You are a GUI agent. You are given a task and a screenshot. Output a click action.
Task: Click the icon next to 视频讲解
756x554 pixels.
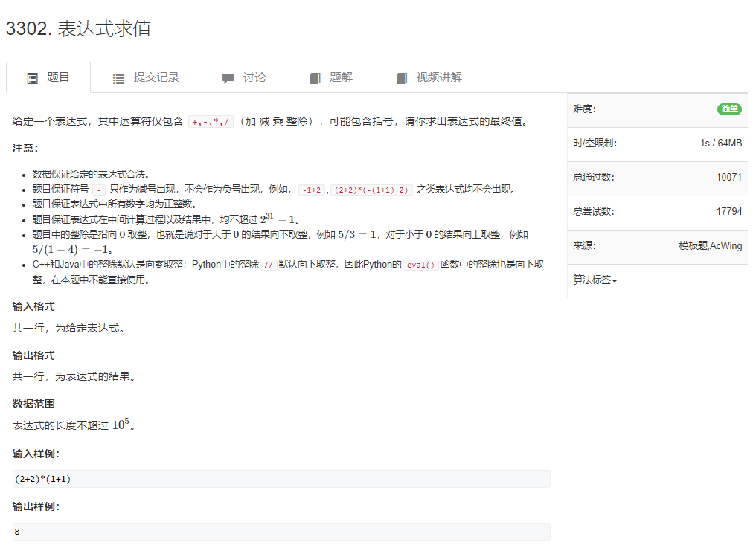click(x=402, y=77)
